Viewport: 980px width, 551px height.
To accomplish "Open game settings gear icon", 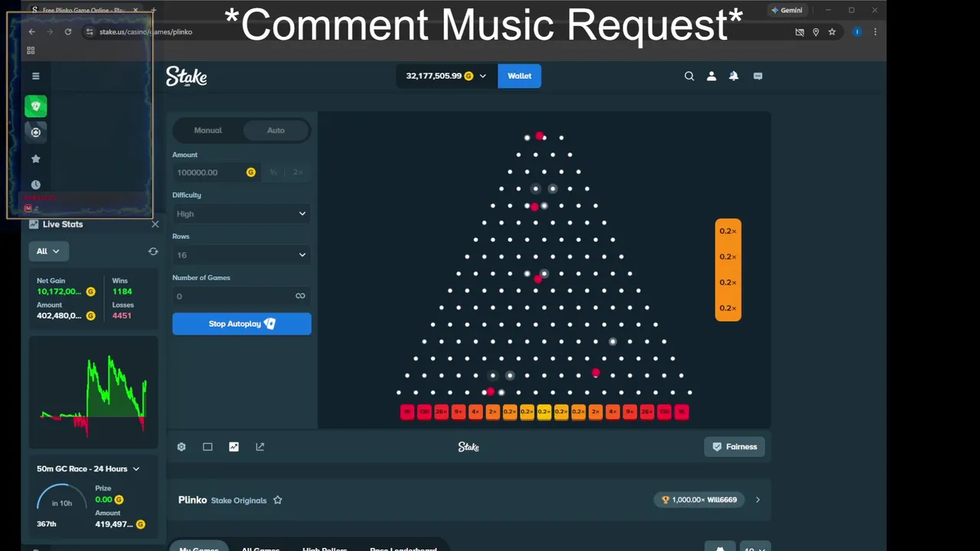I will (181, 447).
